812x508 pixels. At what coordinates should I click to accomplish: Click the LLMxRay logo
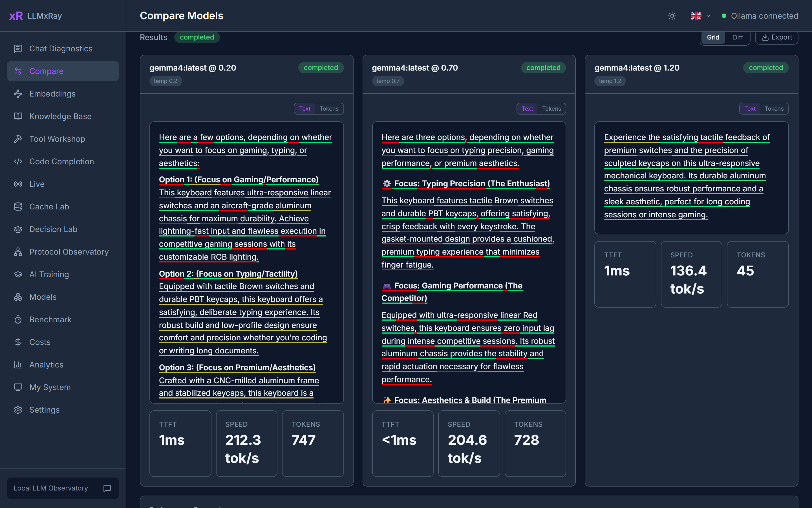click(35, 16)
